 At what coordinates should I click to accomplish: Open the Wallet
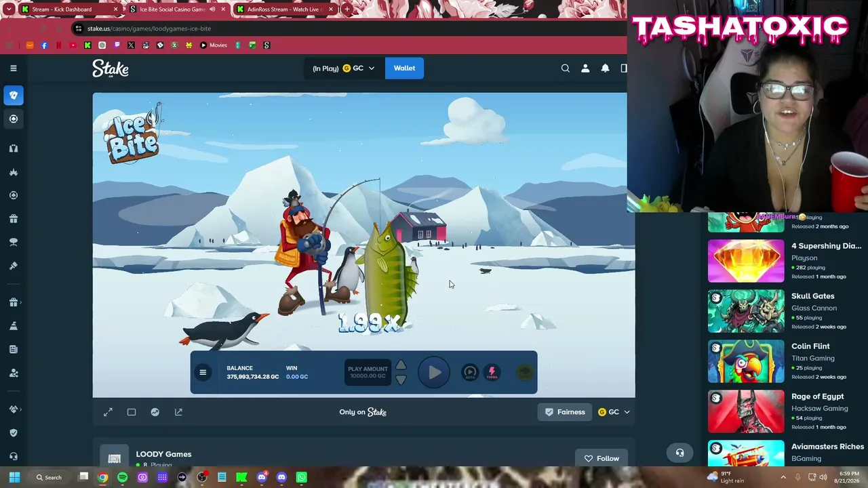404,68
